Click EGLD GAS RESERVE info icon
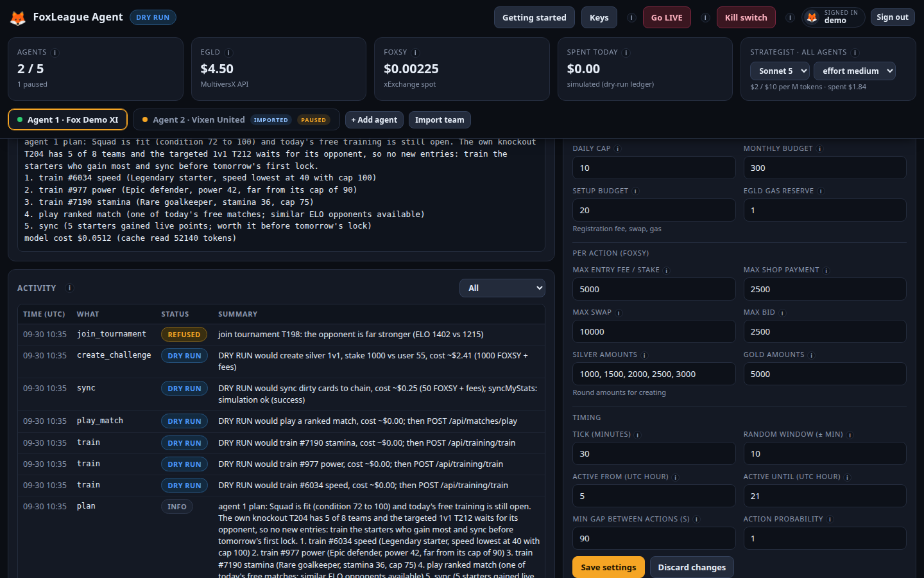The image size is (924, 578). tap(821, 191)
